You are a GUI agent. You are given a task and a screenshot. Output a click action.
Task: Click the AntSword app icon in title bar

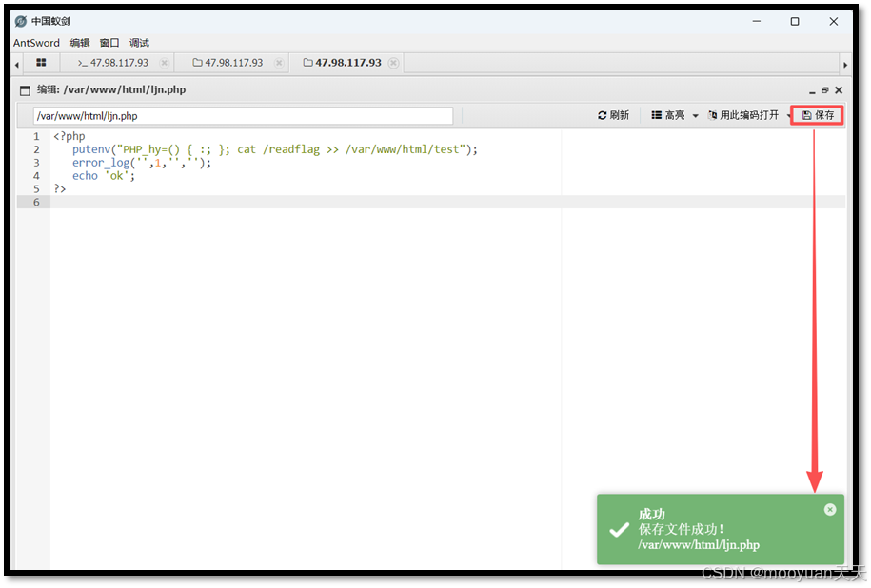click(21, 21)
